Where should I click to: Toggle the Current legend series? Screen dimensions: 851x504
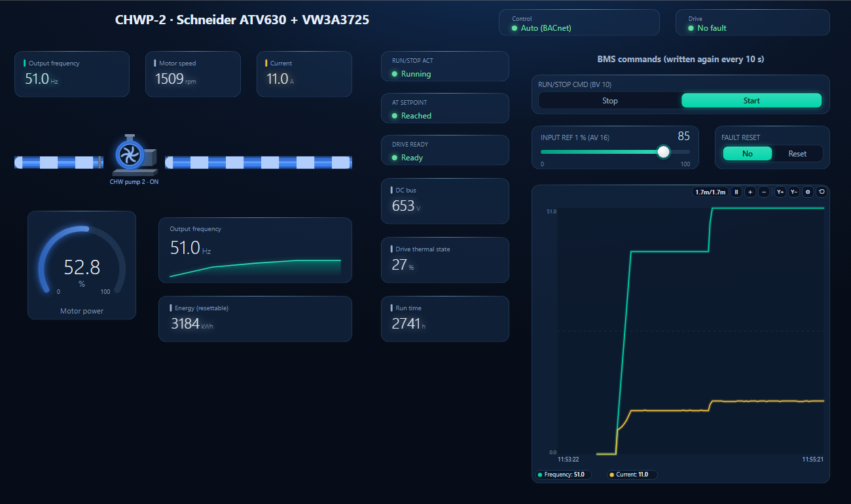click(632, 475)
